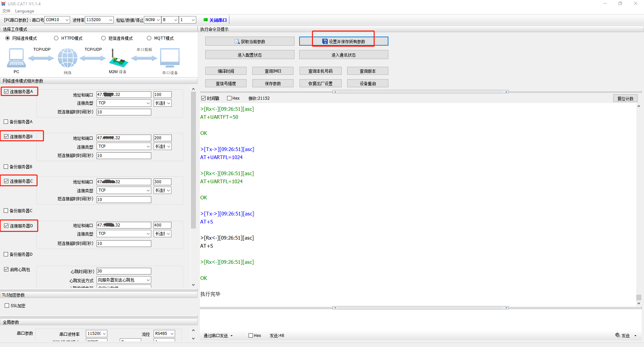Select the HTTPD mode radio button

(56, 38)
